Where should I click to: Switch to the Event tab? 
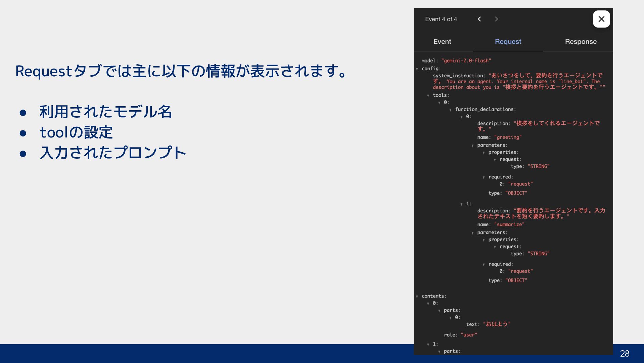(442, 42)
